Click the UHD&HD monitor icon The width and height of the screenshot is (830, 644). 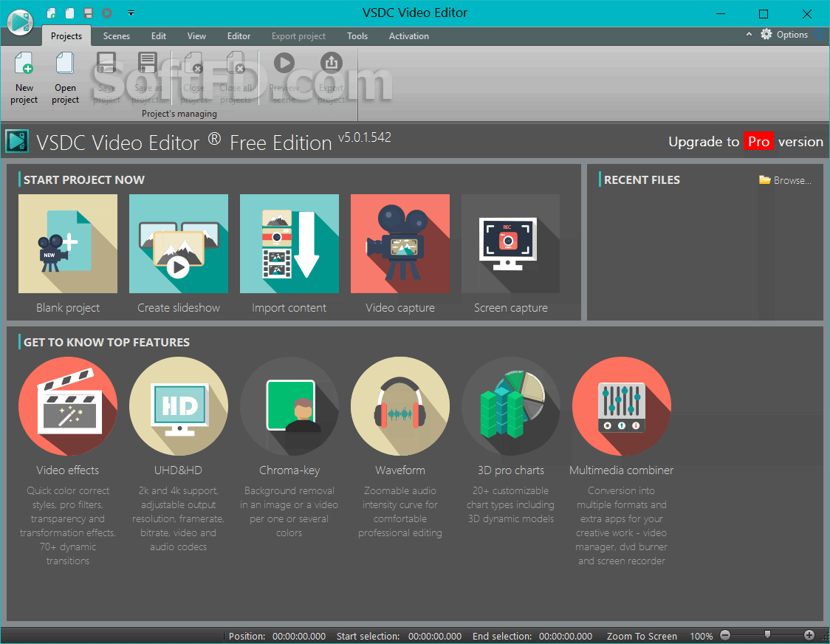point(179,406)
